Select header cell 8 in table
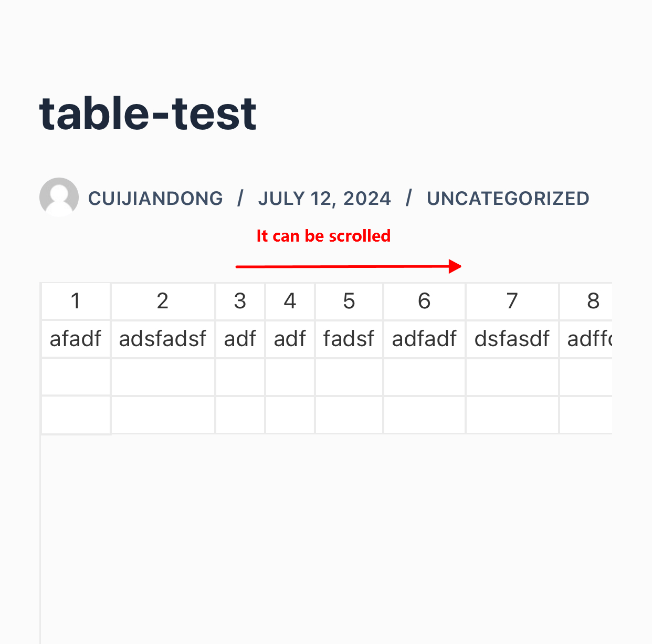This screenshot has width=652, height=644. [586, 302]
